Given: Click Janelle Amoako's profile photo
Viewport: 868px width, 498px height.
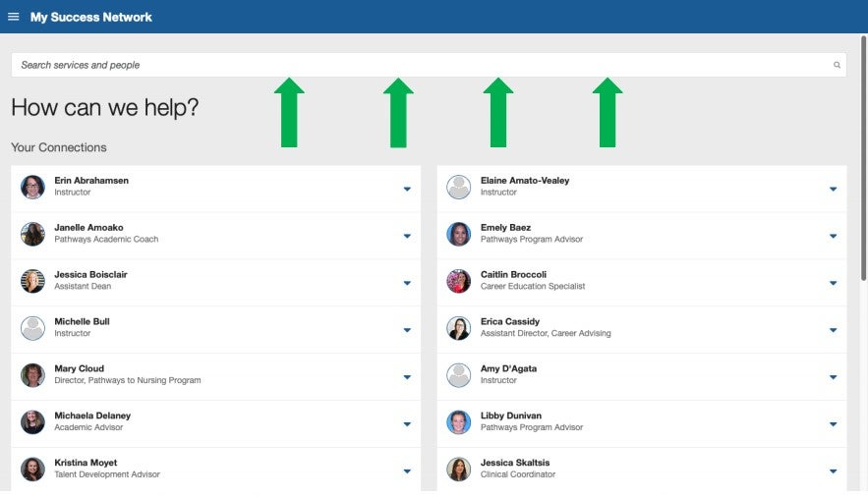Looking at the screenshot, I should pos(32,234).
